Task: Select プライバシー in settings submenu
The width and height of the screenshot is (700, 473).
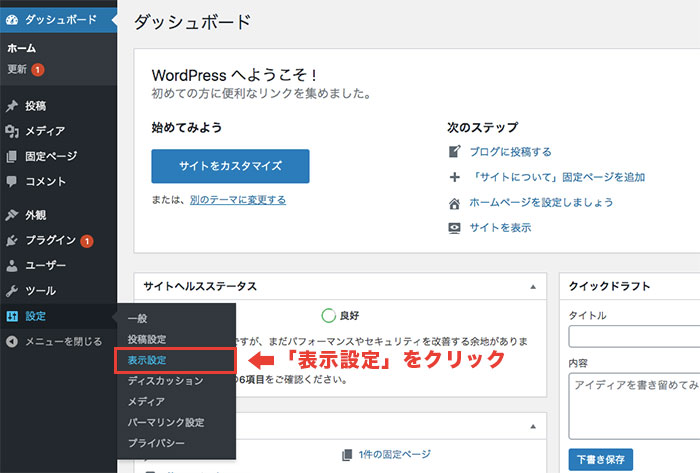Action: (x=156, y=443)
